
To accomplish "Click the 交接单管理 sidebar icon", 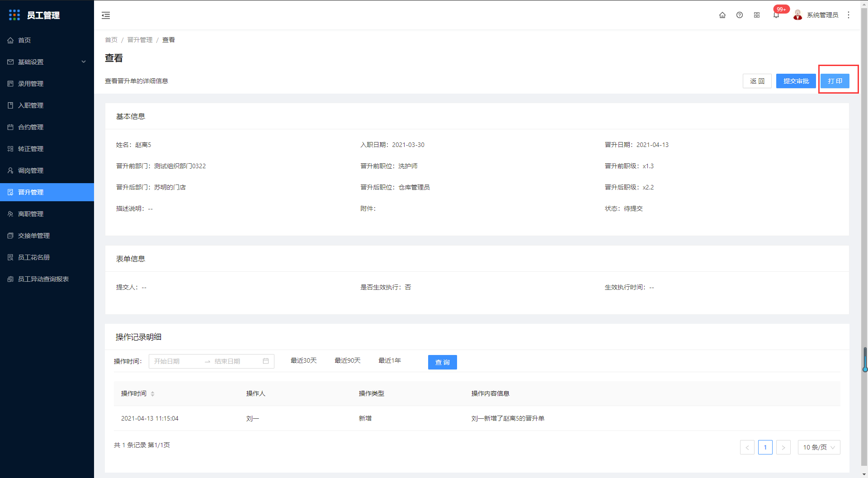I will (10, 236).
